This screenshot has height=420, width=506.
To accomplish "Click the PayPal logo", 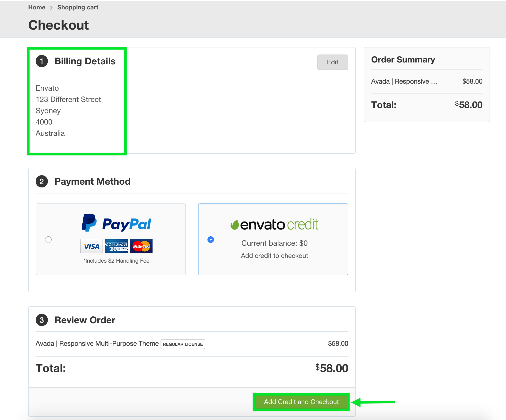I will 116,223.
